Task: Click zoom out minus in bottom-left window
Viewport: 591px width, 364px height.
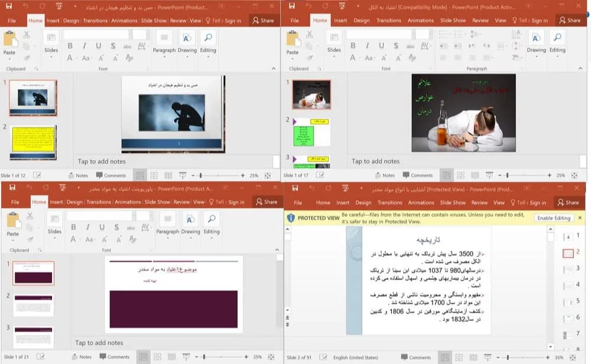Action: point(196,357)
